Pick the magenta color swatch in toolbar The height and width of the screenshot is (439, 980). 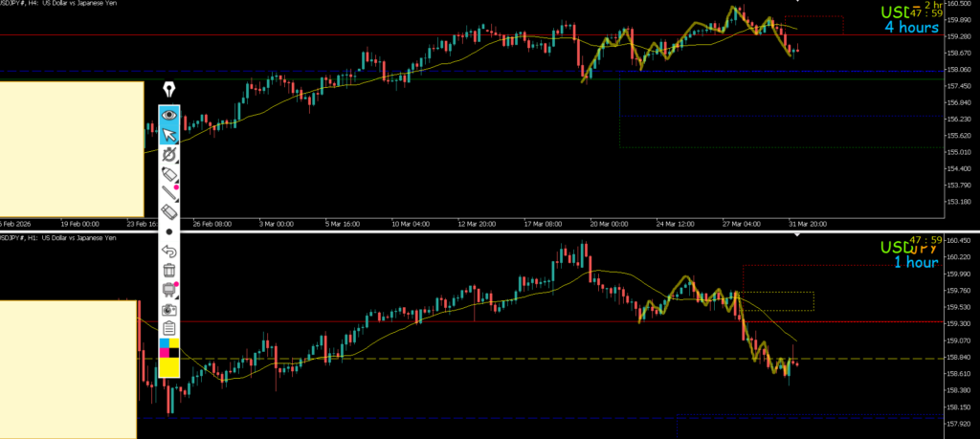coord(164,353)
